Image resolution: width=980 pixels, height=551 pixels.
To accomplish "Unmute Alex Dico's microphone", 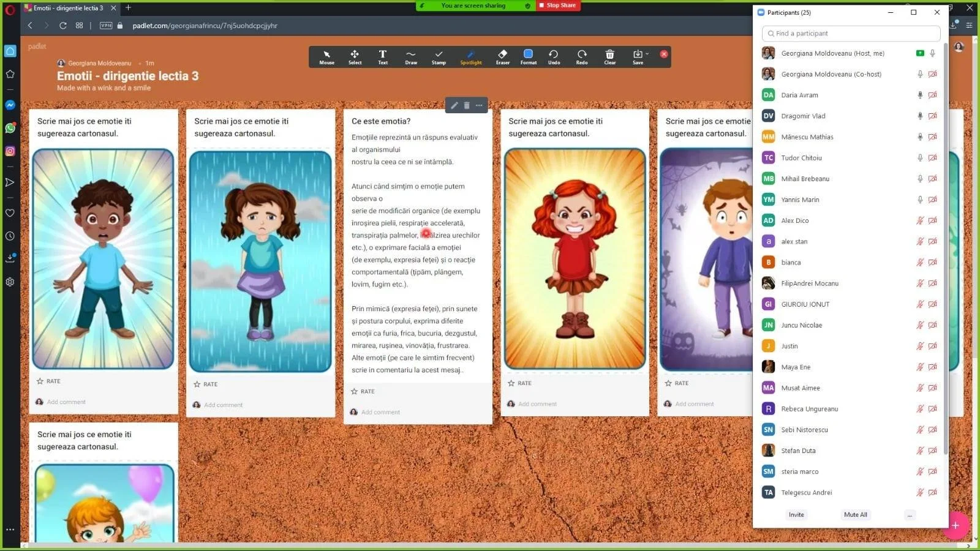I will [x=919, y=220].
